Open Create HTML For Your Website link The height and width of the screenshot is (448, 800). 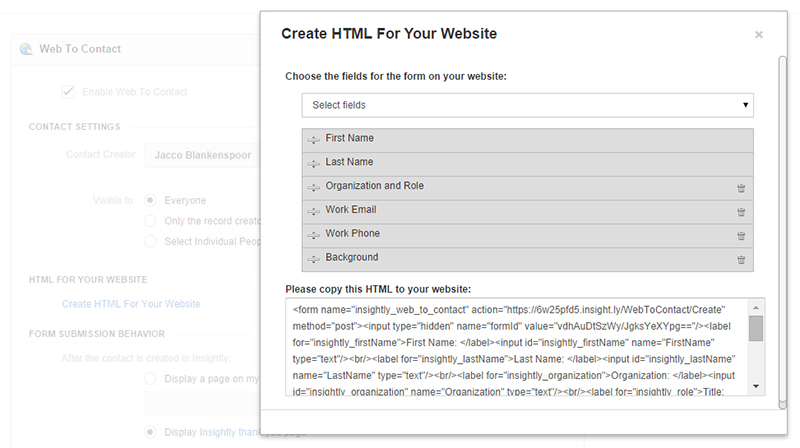[x=131, y=303]
